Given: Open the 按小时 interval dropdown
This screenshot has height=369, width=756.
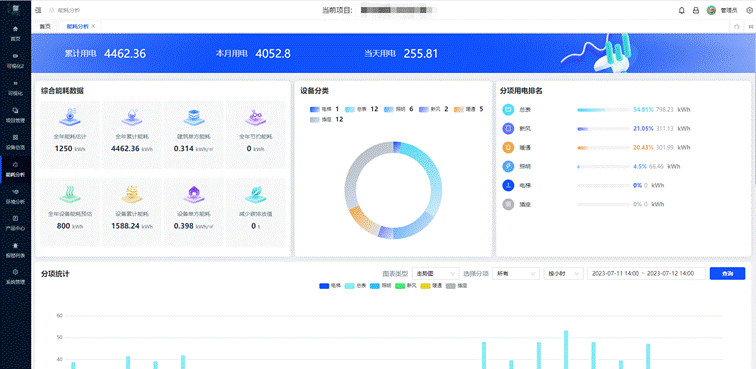Looking at the screenshot, I should pyautogui.click(x=564, y=273).
